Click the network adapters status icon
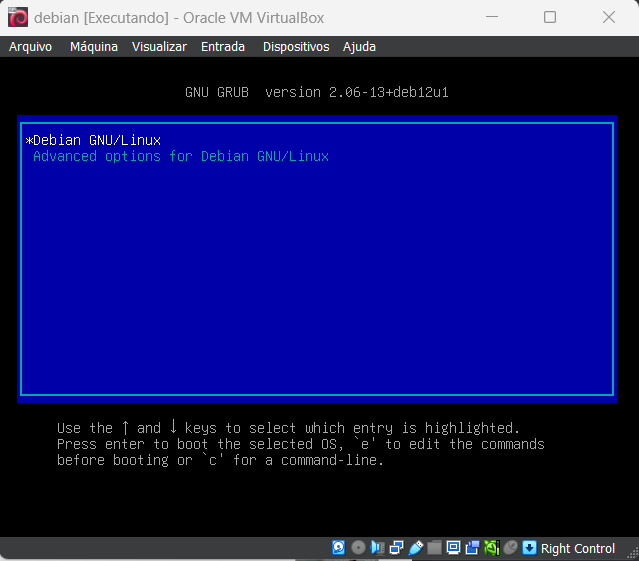Image resolution: width=639 pixels, height=561 pixels. 396,548
